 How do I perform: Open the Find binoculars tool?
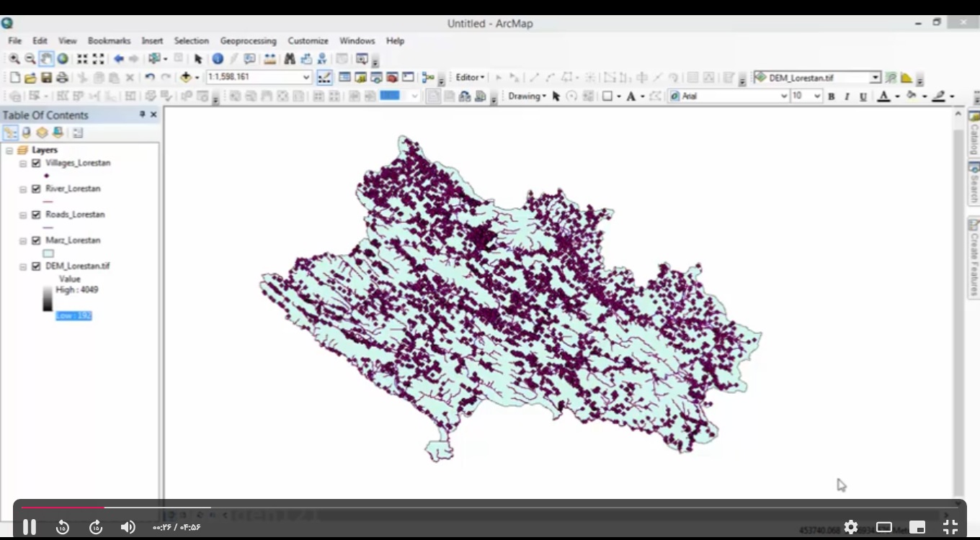tap(290, 59)
